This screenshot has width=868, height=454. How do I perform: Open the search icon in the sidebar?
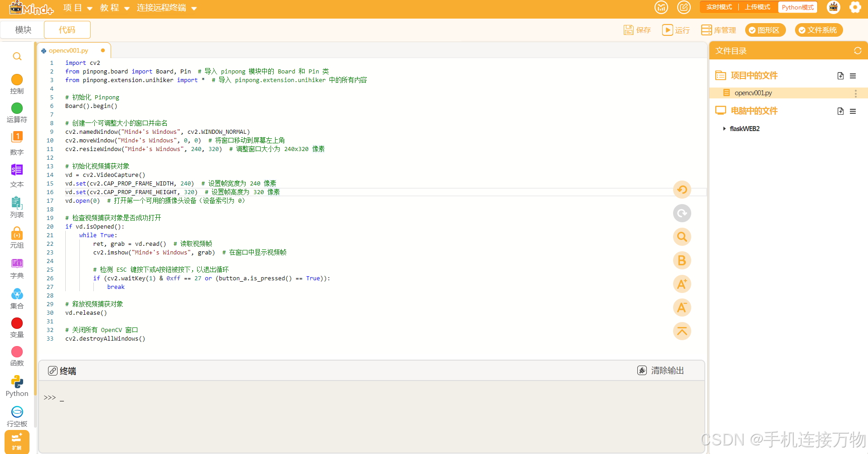(x=17, y=56)
